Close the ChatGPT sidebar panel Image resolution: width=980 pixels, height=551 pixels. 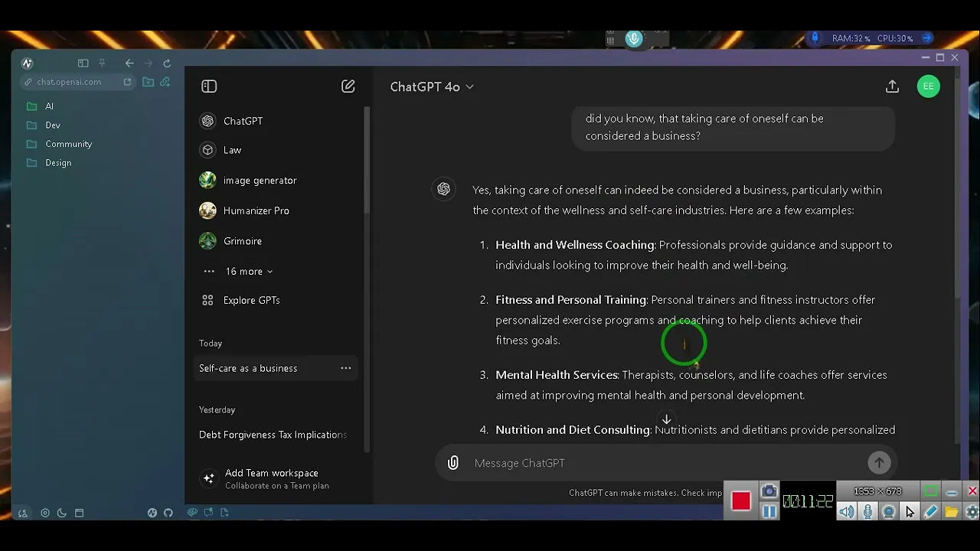[209, 86]
